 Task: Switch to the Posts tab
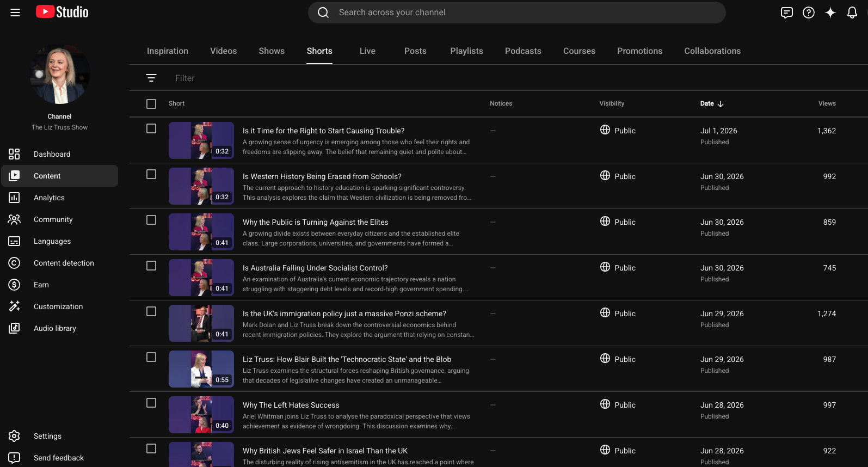coord(415,51)
